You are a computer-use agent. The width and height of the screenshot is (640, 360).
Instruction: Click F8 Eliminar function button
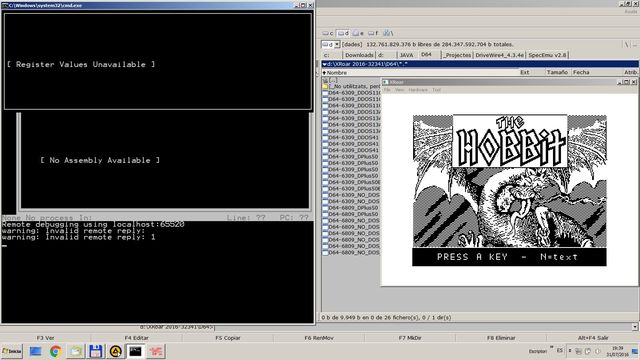tap(501, 338)
